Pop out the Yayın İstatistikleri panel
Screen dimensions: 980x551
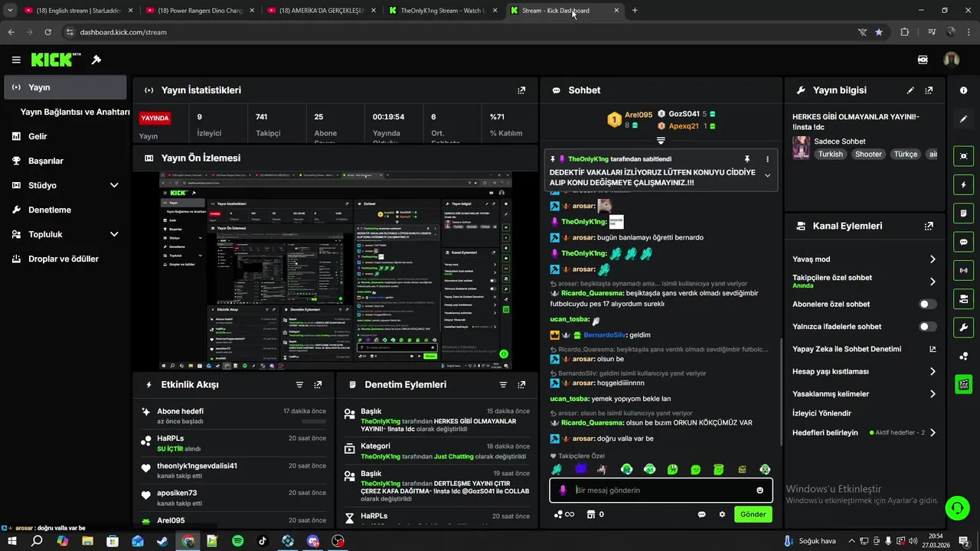coord(521,90)
